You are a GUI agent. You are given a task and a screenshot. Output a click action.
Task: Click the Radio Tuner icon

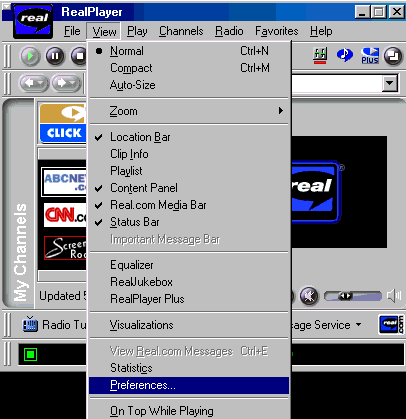[x=30, y=324]
